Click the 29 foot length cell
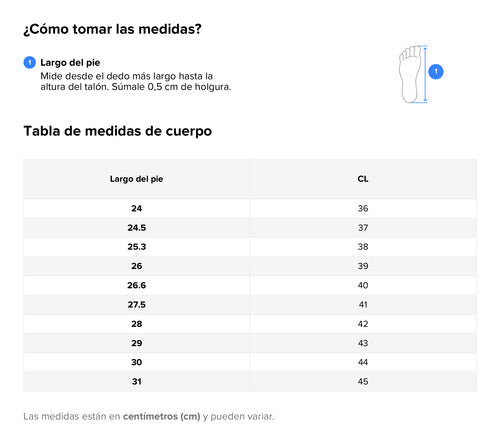The width and height of the screenshot is (500, 445). tap(137, 343)
